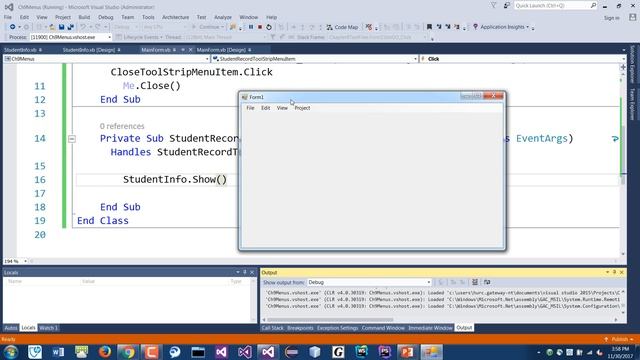Open the Analyze menu

click(x=223, y=17)
